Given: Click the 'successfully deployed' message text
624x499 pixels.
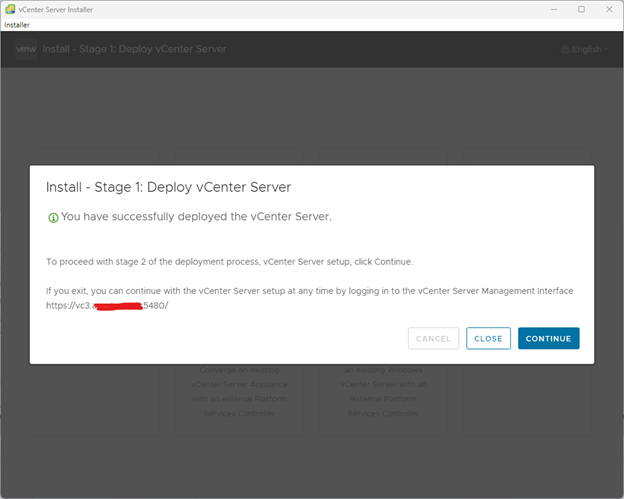Looking at the screenshot, I should pos(196,216).
